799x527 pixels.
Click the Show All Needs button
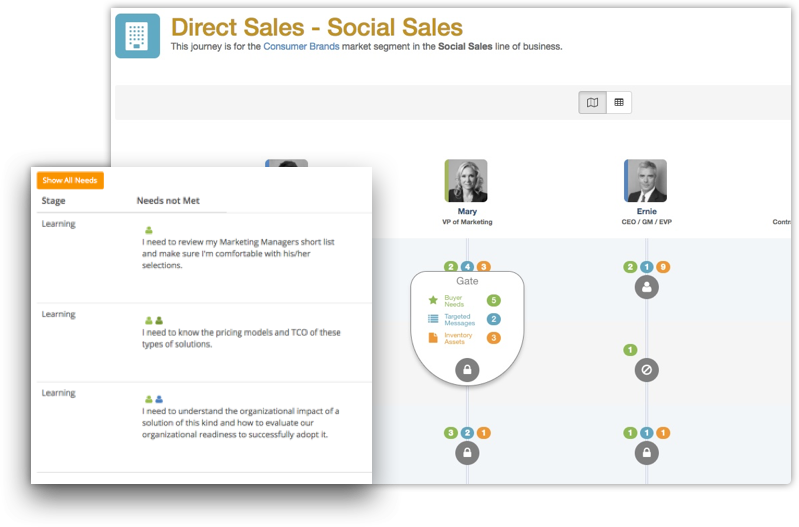[70, 180]
